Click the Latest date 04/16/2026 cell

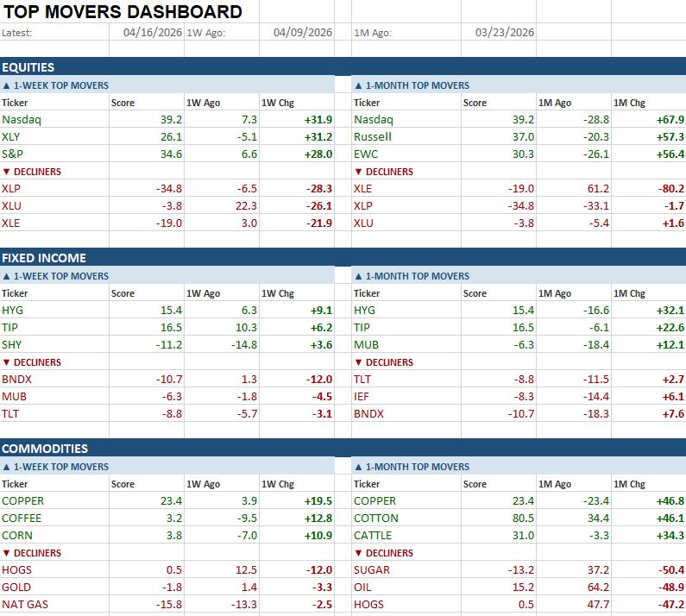147,33
